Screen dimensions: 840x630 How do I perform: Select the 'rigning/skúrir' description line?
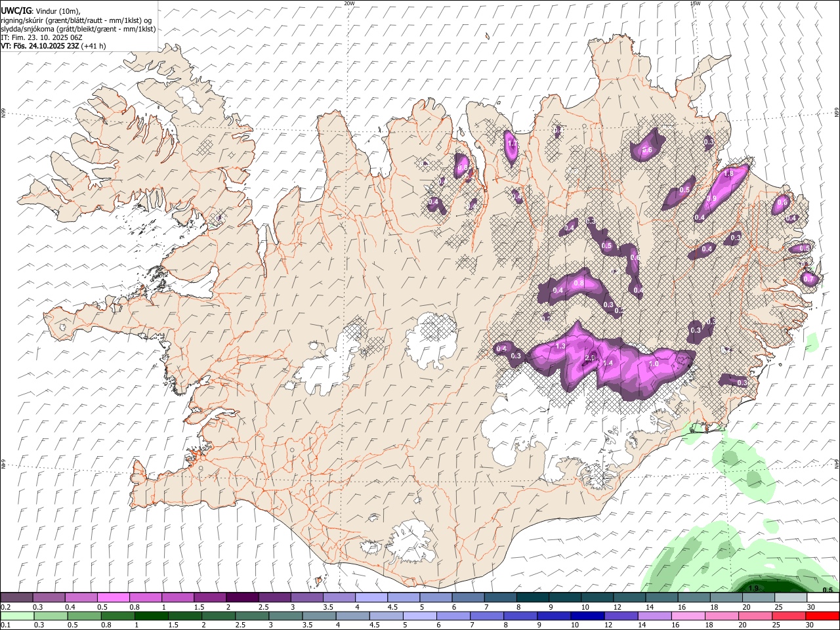[76, 20]
